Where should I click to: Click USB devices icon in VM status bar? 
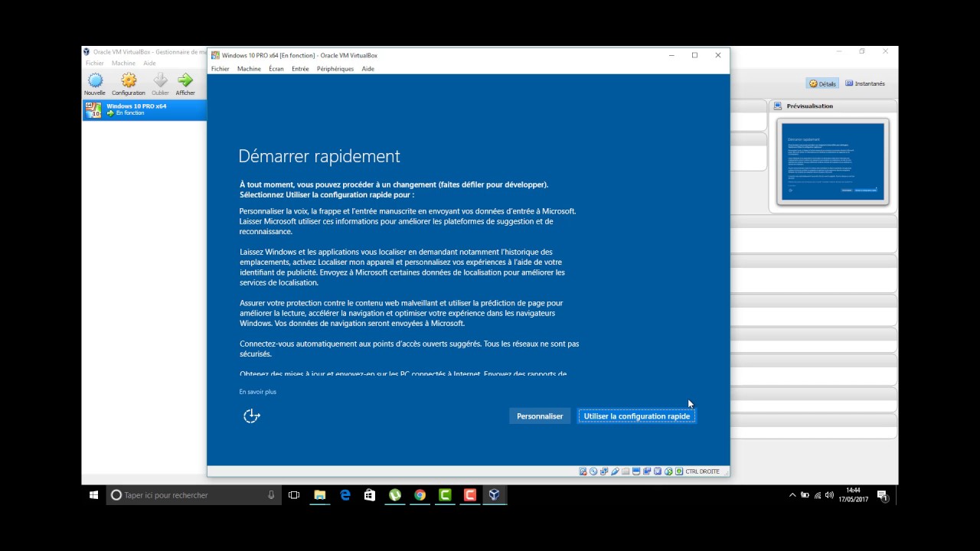[x=615, y=471]
